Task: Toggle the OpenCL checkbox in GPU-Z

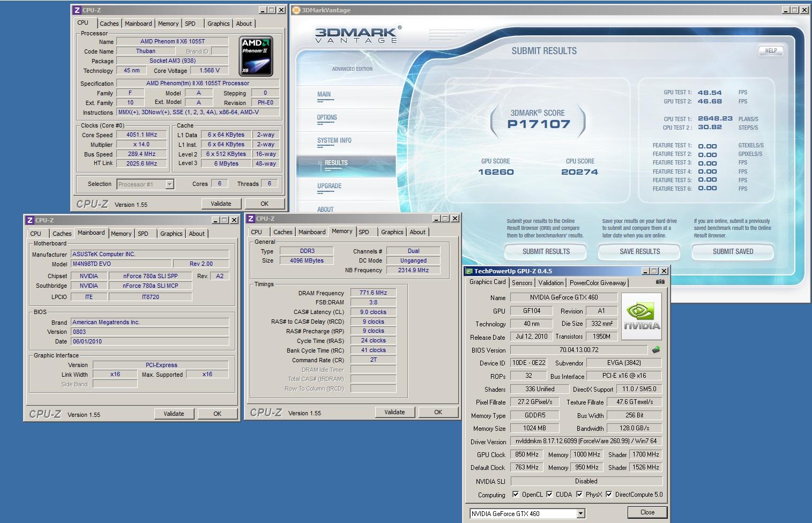Action: [516, 495]
